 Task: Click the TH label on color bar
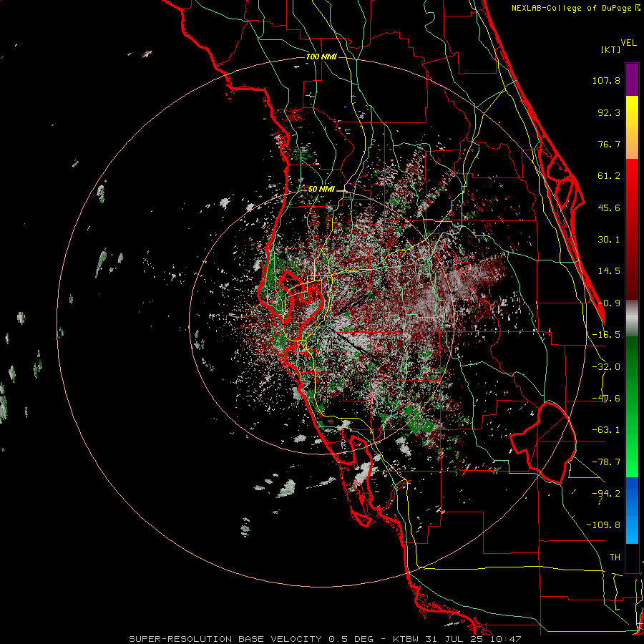pos(615,557)
